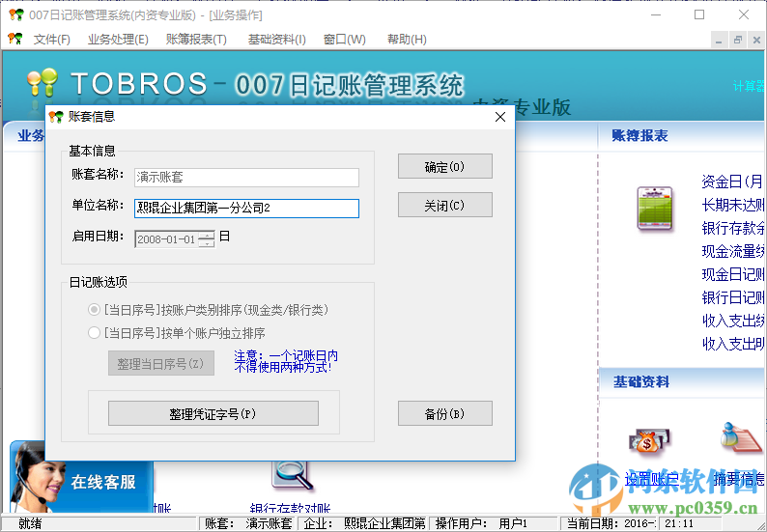Click the 基础资料 panel header
The height and width of the screenshot is (532, 767).
641,381
